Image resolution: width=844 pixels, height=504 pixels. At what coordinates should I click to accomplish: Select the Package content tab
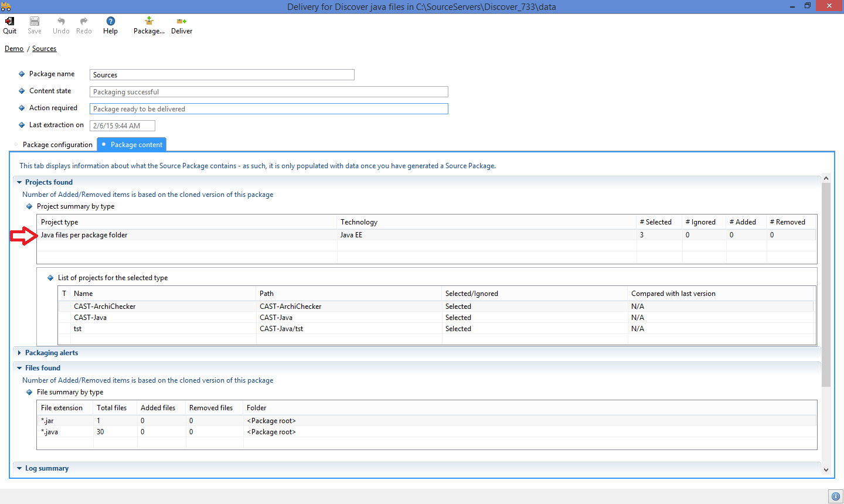click(x=136, y=145)
